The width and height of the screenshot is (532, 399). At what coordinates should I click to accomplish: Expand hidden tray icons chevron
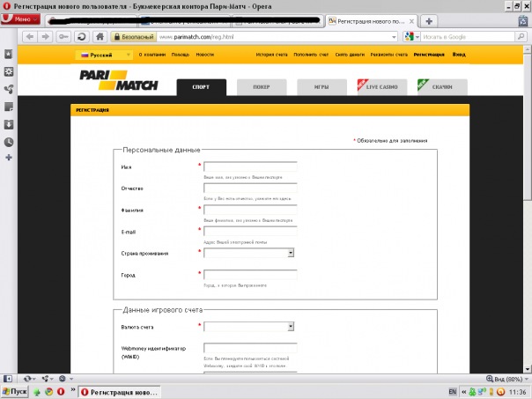coord(463,392)
